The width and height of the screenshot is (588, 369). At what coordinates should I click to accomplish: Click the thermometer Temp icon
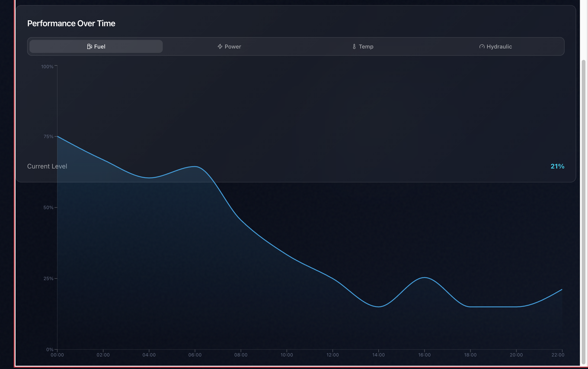(354, 46)
